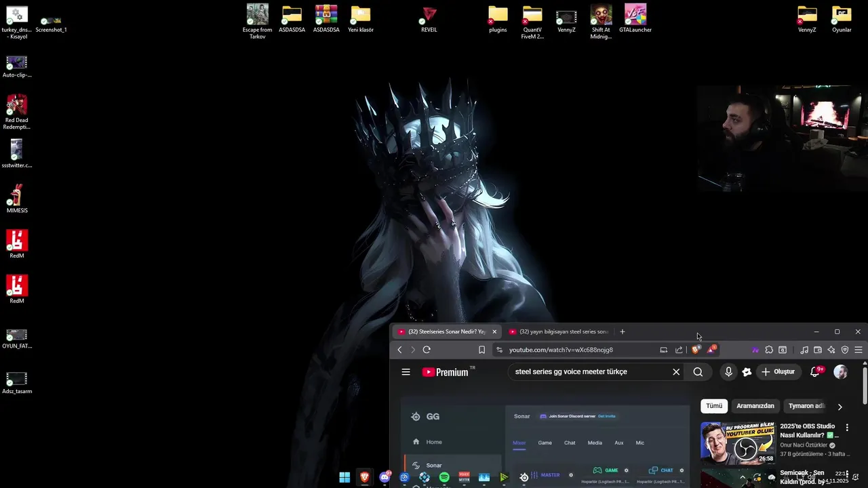Select the QuantV FiveM folder
The height and width of the screenshot is (488, 868).
[x=532, y=22]
